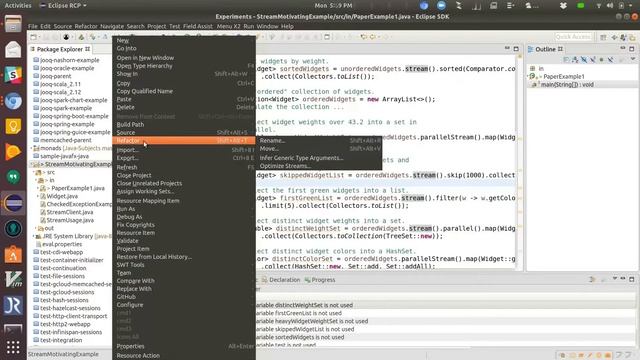
Task: Open the Slack icon in the dock
Action: [x=13, y=76]
